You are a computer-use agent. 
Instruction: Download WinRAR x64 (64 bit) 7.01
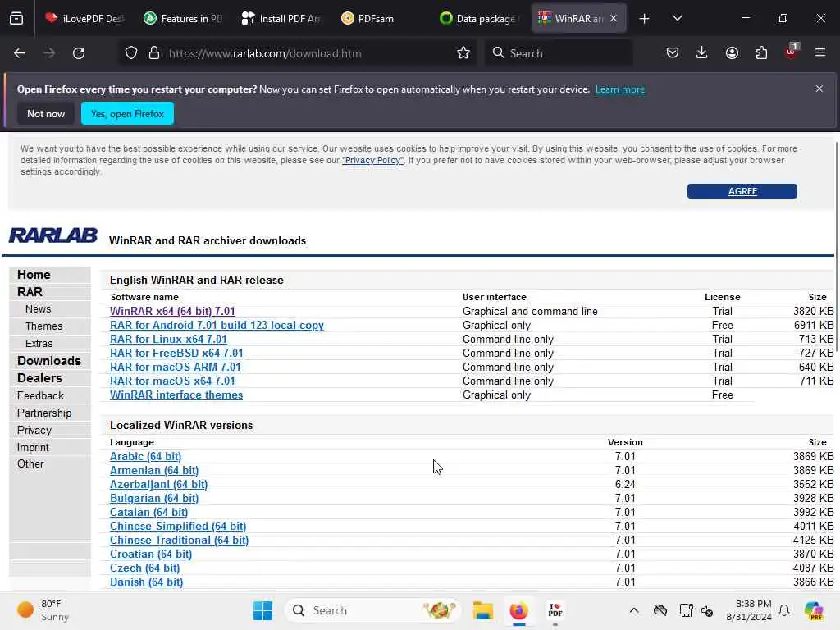click(x=172, y=311)
